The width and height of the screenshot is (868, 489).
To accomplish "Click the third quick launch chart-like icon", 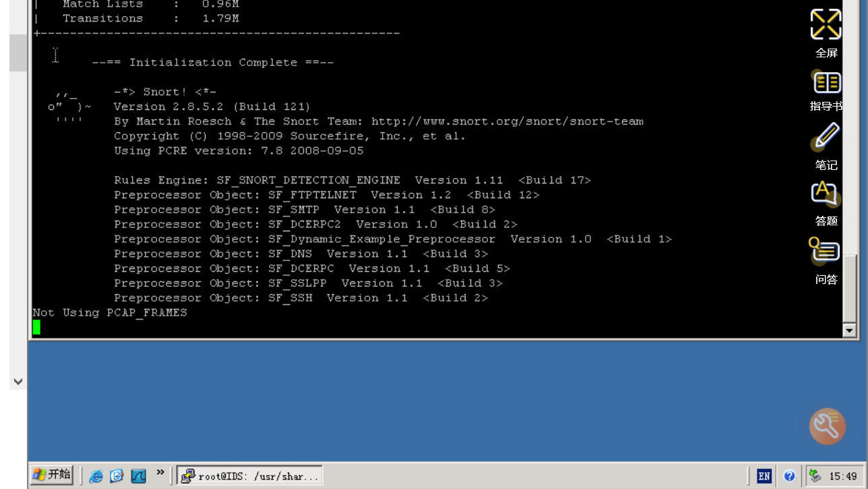I will click(138, 476).
